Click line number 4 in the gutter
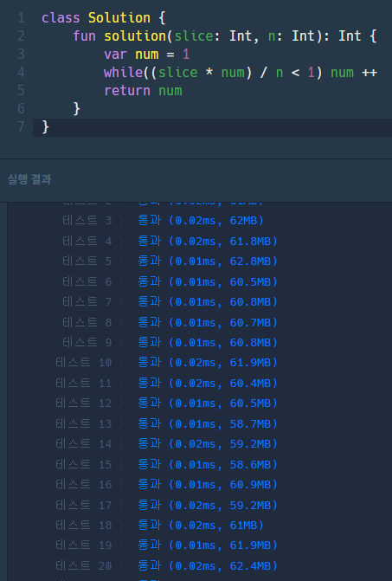The image size is (392, 581). (21, 72)
